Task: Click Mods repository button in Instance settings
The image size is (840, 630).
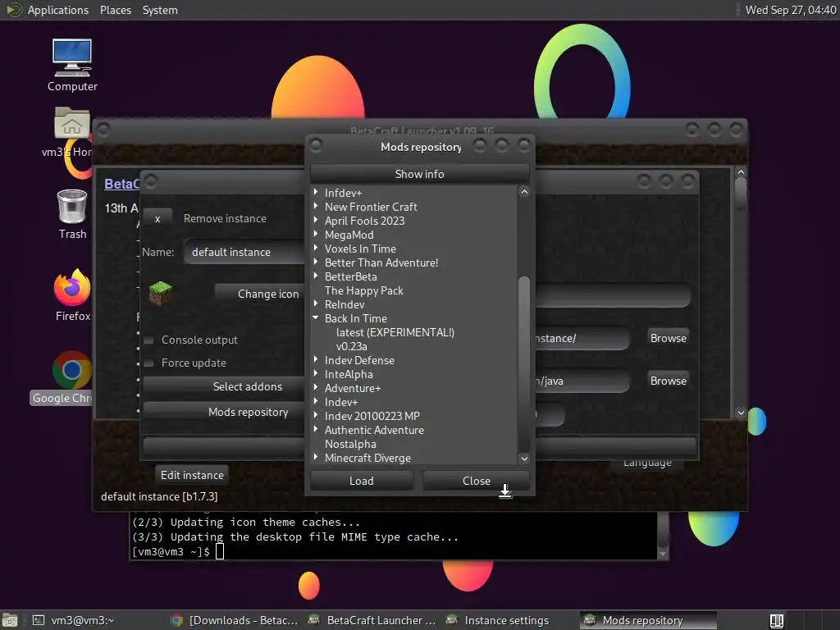Action: tap(223, 412)
